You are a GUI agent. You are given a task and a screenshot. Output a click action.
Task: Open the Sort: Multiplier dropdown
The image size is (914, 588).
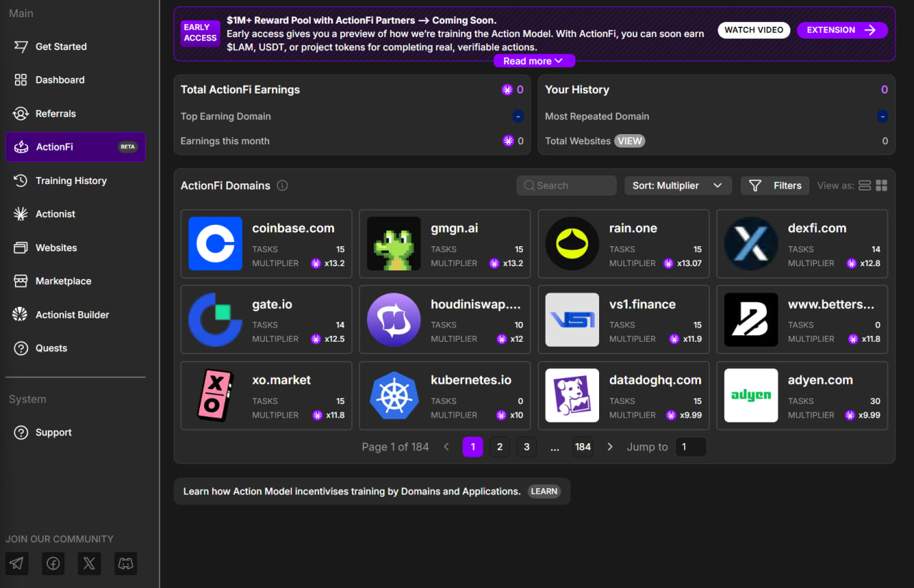click(678, 186)
